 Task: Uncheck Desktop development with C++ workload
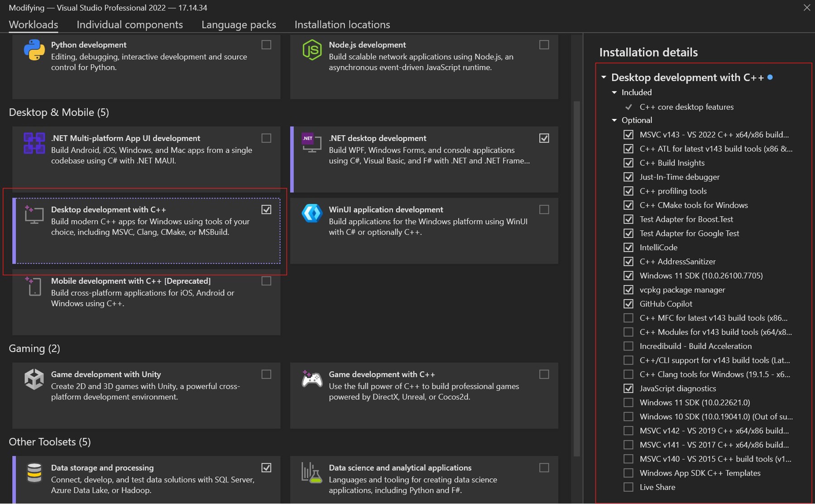[266, 209]
